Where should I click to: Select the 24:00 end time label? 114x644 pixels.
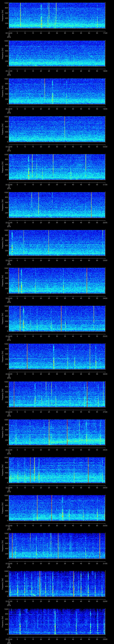click(x=105, y=298)
